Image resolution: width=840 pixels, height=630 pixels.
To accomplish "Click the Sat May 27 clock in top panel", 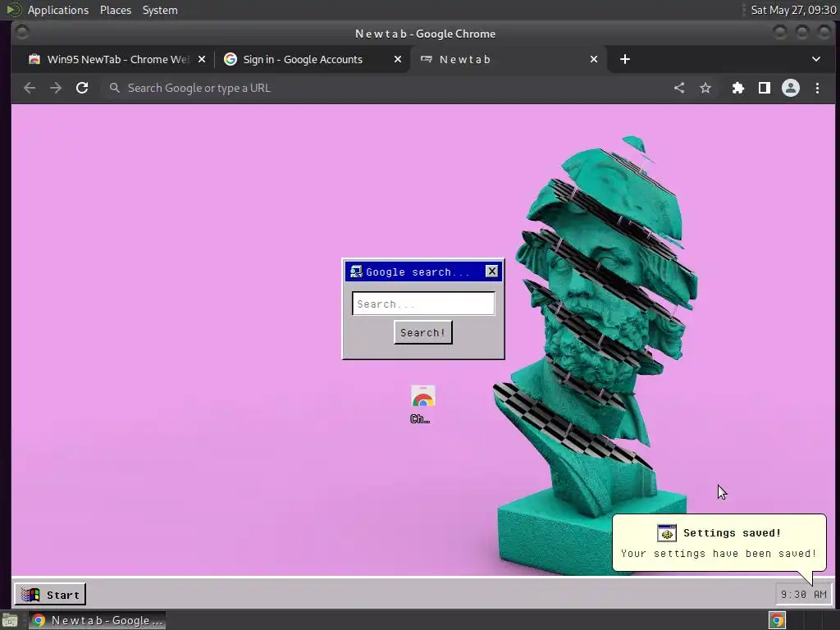I will pyautogui.click(x=793, y=10).
